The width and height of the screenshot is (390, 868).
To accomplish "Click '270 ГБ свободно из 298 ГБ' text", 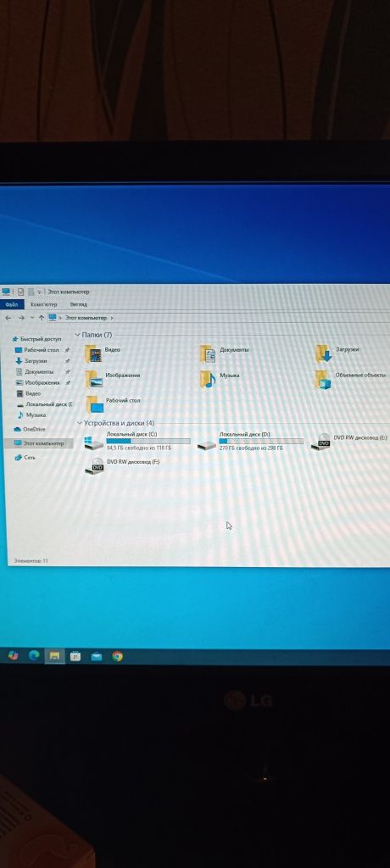I will click(251, 448).
